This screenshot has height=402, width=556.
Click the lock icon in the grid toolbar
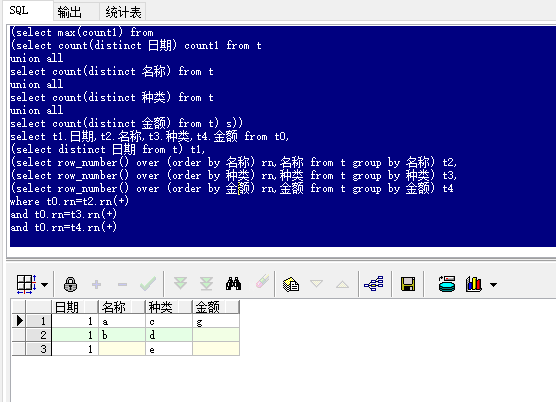[x=70, y=284]
